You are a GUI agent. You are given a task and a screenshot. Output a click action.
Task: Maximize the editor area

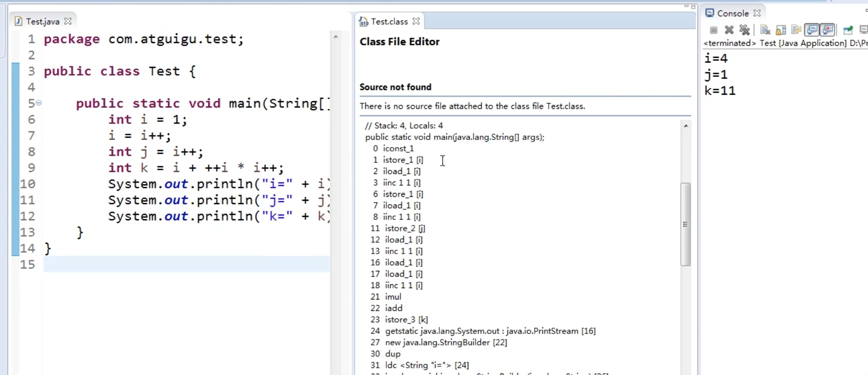tap(693, 6)
